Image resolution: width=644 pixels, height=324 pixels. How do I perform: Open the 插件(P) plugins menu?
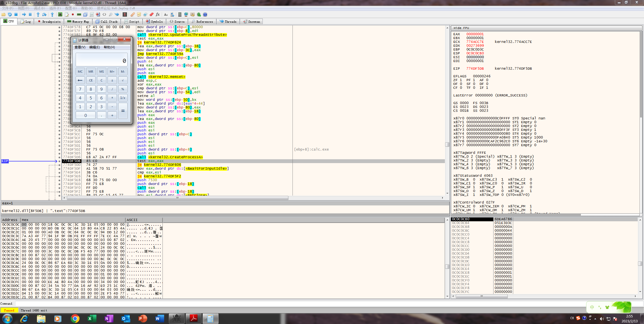55,8
